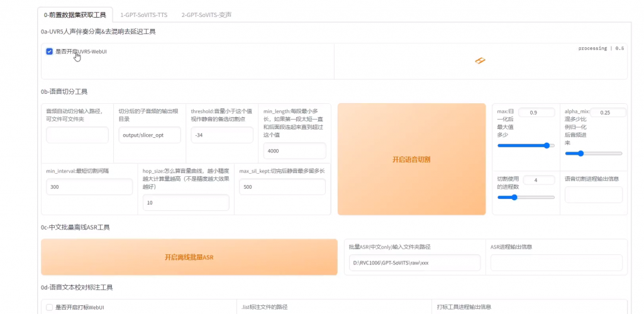Click the batch ASR input folder path field

coord(414,262)
